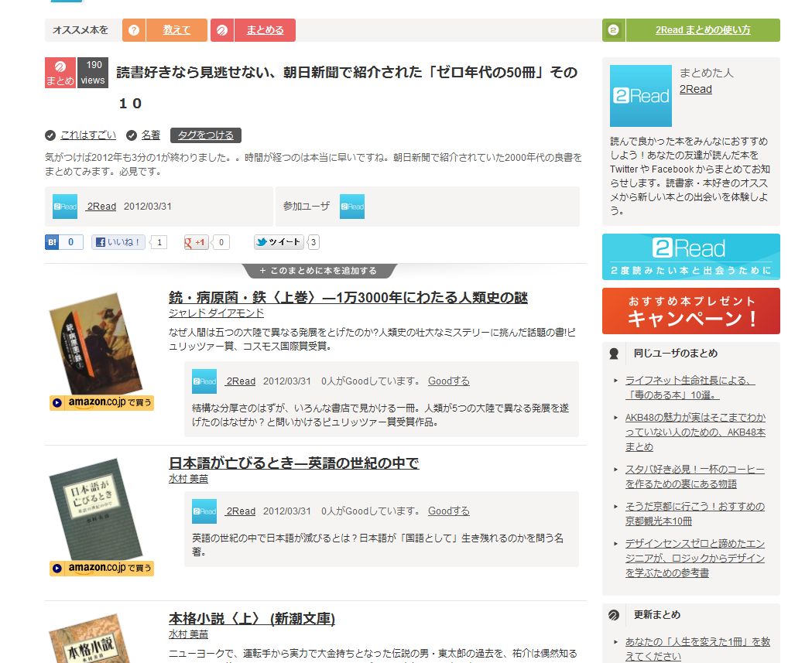Click the 参加ユーザ 2Read avatar

[352, 207]
